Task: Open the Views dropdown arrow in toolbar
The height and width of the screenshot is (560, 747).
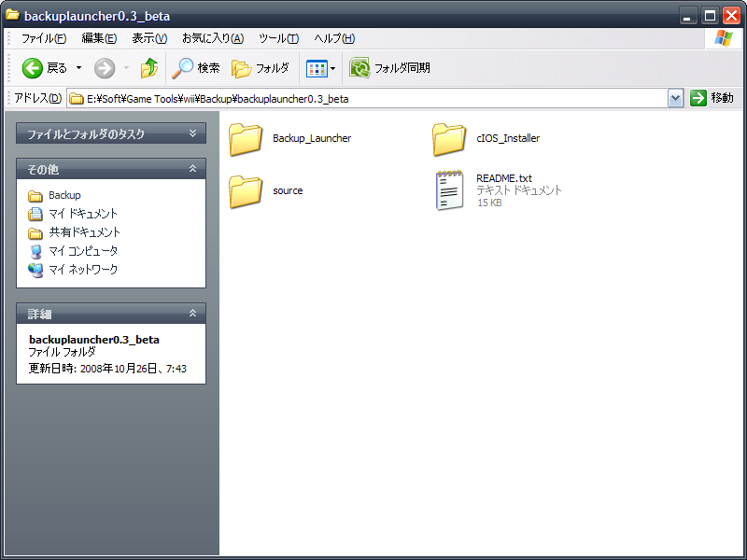Action: click(x=332, y=68)
